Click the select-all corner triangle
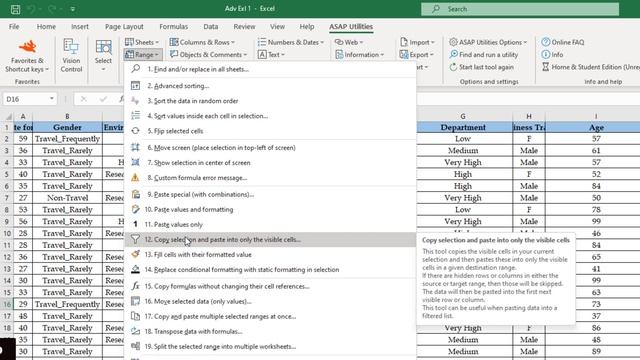Viewport: 640px width, 360px height. tap(8, 117)
